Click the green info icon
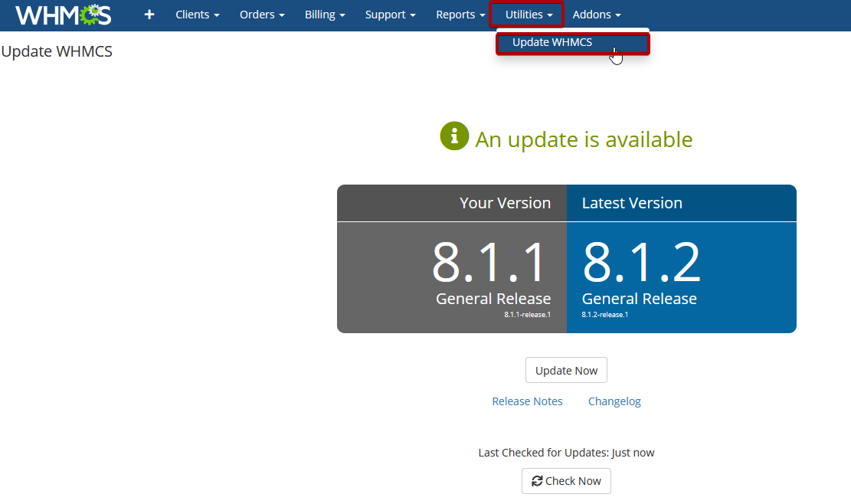 click(454, 136)
